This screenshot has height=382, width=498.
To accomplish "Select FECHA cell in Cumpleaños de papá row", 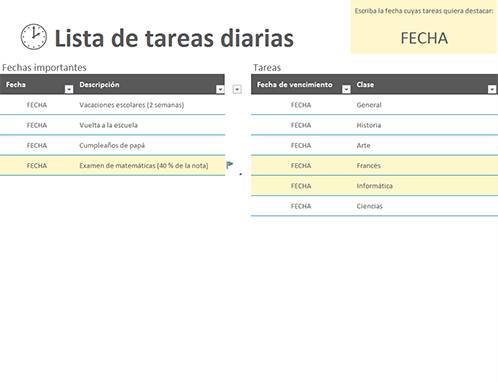I will pyautogui.click(x=37, y=146).
